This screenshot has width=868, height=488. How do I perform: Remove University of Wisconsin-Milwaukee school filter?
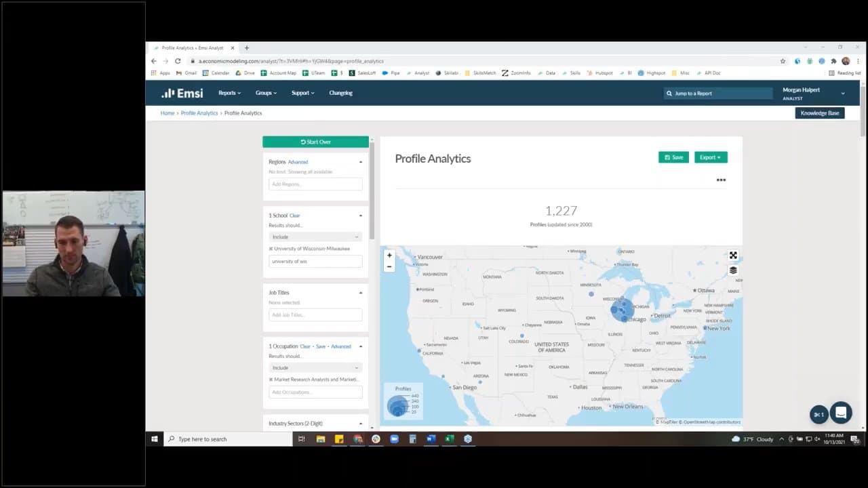(x=271, y=249)
